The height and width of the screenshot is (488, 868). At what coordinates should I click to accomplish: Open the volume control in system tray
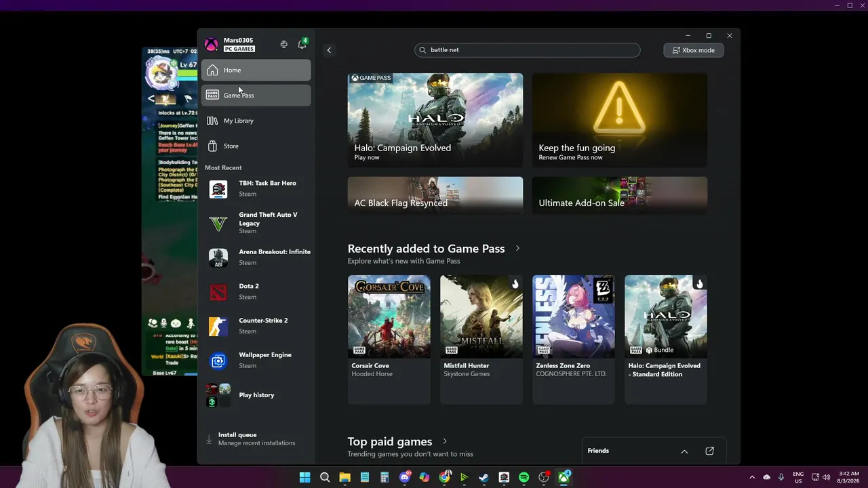[x=827, y=477]
